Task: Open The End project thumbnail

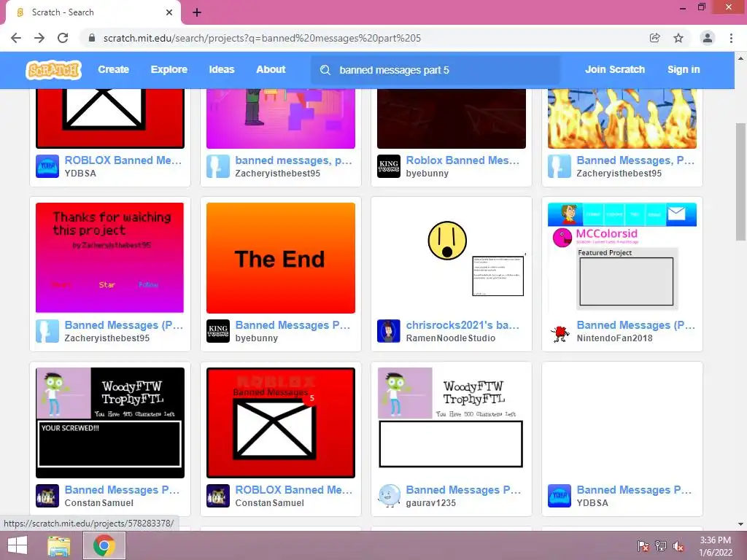Action: coord(281,258)
